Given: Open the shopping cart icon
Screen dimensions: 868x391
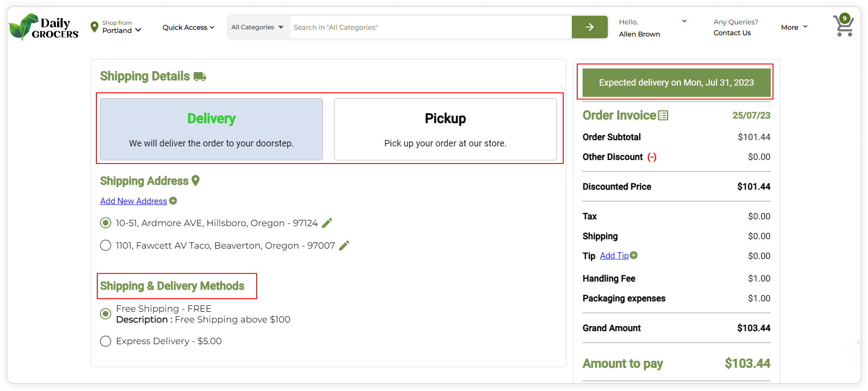Looking at the screenshot, I should pos(843,26).
